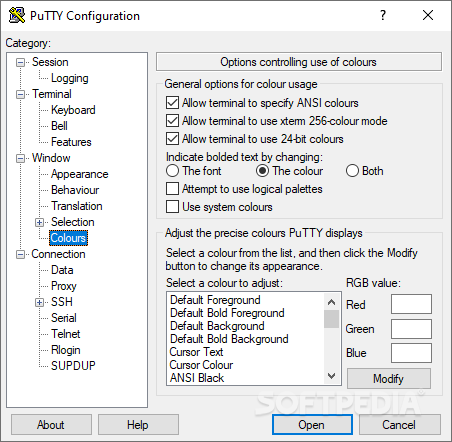Open Serial category
Image resolution: width=452 pixels, height=442 pixels.
(64, 318)
